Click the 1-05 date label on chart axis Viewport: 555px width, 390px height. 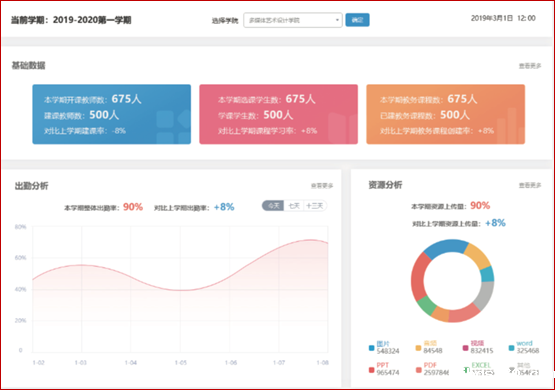coord(181,363)
